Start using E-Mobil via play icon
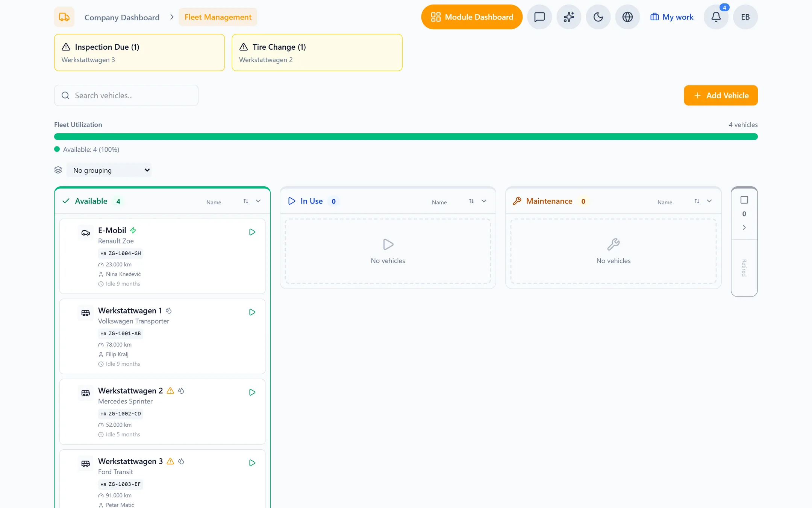The height and width of the screenshot is (508, 812). point(252,232)
